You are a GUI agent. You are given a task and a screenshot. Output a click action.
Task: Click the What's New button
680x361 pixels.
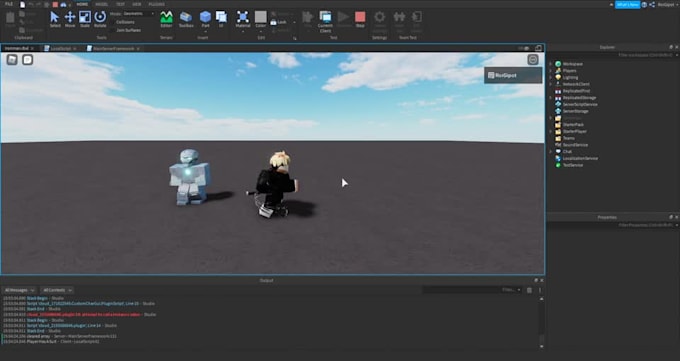[628, 4]
